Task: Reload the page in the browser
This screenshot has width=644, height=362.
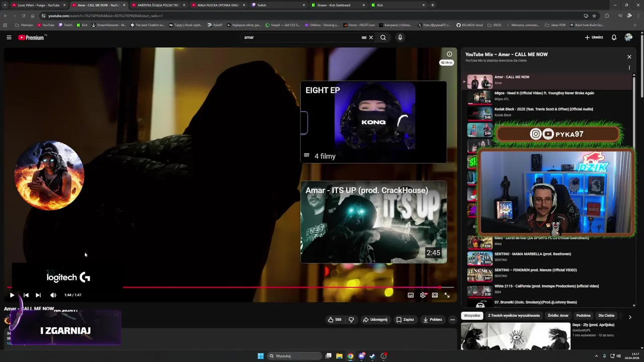Action: tap(23, 16)
